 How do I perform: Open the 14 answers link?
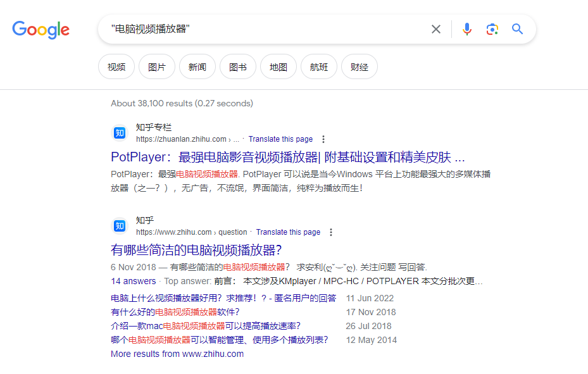[x=133, y=281]
